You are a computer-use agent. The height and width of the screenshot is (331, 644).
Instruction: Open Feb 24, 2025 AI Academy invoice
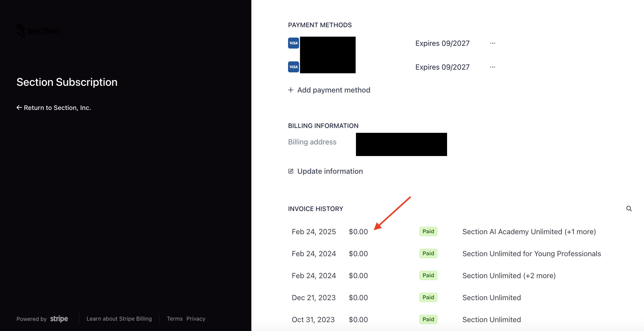click(529, 232)
